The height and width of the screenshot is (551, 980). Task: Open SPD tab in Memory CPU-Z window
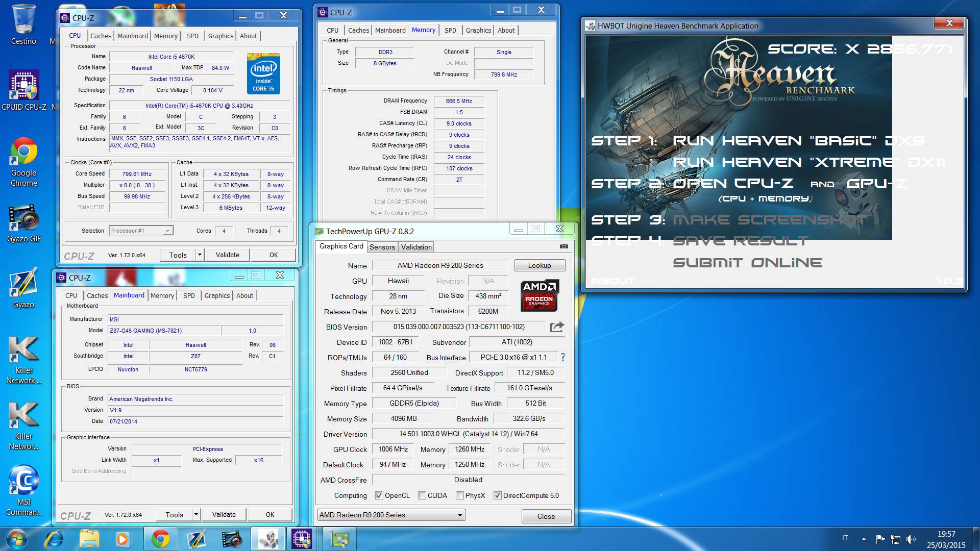coord(450,30)
